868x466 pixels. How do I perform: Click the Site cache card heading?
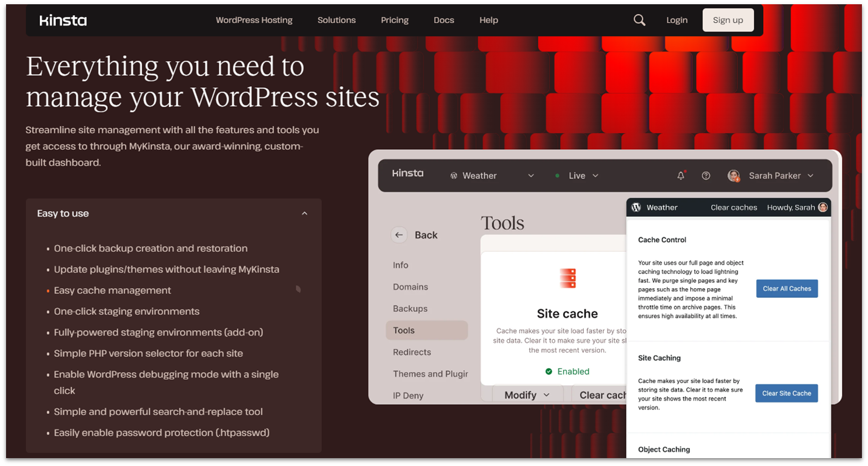[x=567, y=314]
